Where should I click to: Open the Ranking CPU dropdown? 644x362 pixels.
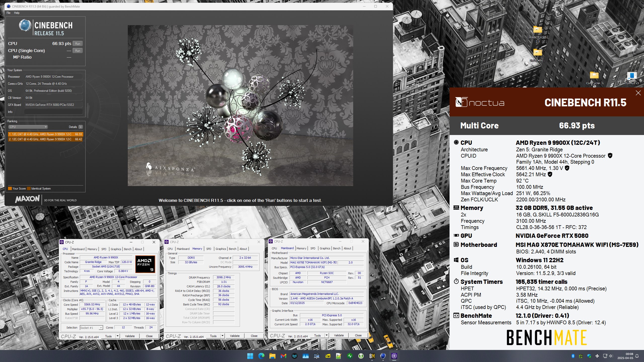tap(28, 127)
